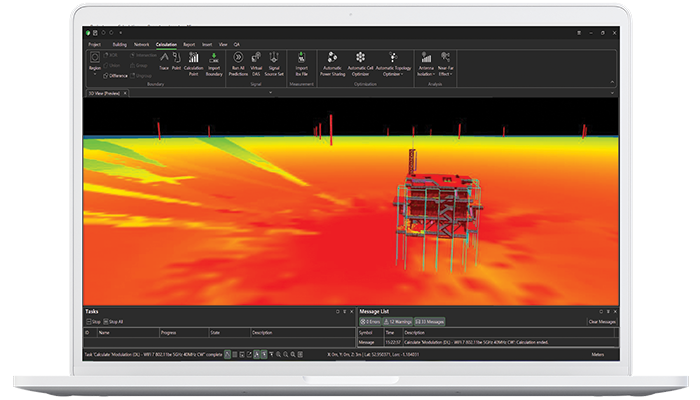Click the redo icon in title bar
The height and width of the screenshot is (400, 700).
[x=111, y=33]
